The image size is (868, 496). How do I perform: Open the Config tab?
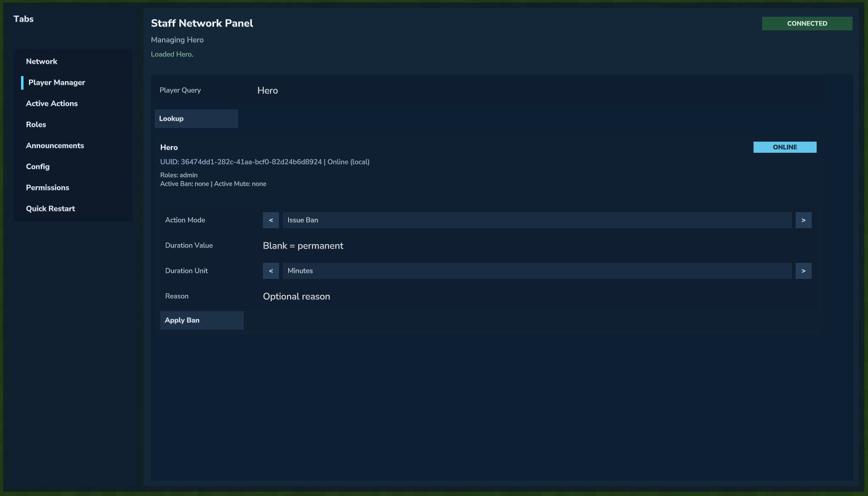38,167
